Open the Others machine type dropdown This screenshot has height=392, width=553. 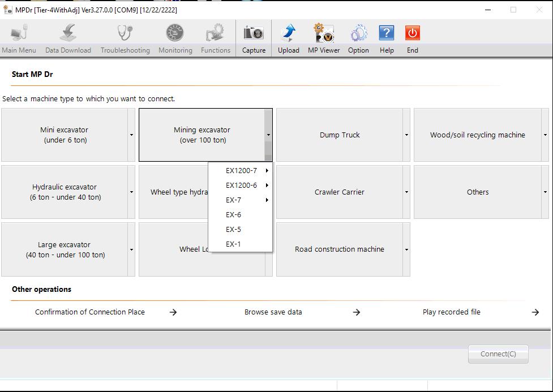point(545,192)
